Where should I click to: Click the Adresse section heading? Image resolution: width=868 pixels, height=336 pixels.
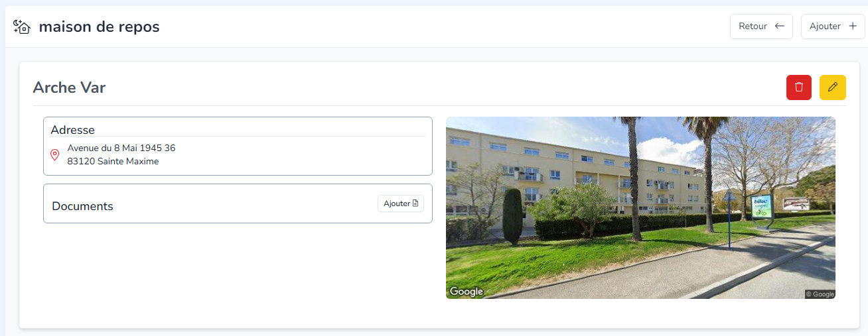coord(72,130)
